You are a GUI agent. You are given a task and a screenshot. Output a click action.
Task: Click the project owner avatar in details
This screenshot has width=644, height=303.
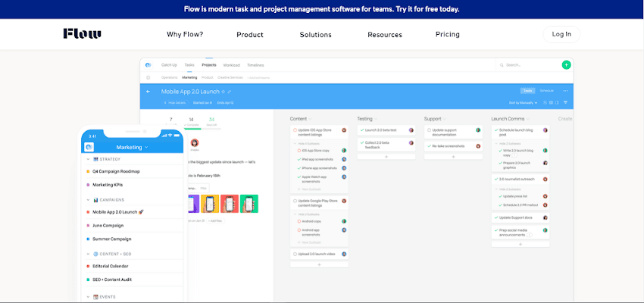click(x=195, y=143)
